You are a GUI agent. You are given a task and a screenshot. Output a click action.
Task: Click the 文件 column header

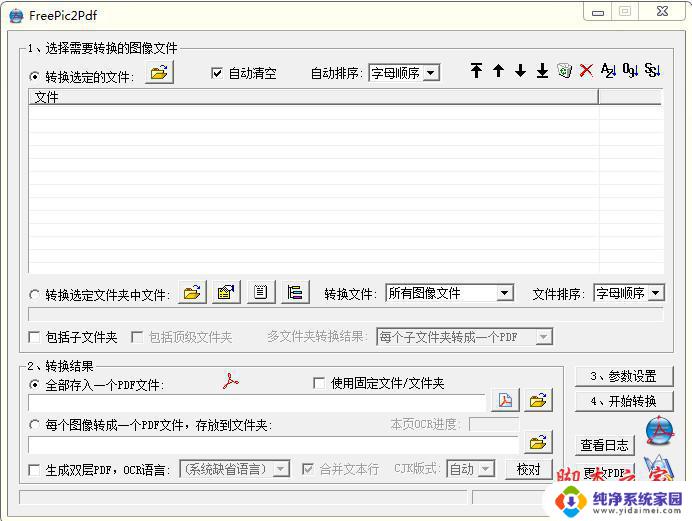tap(313, 97)
